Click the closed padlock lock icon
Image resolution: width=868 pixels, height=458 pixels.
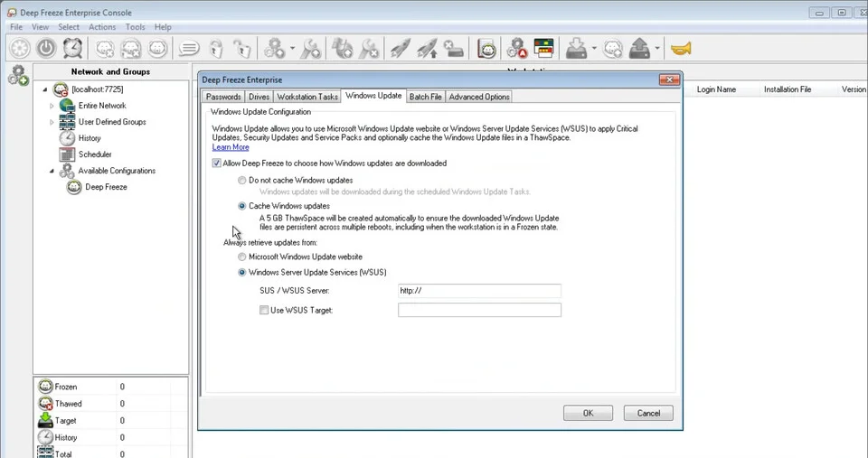coord(216,49)
